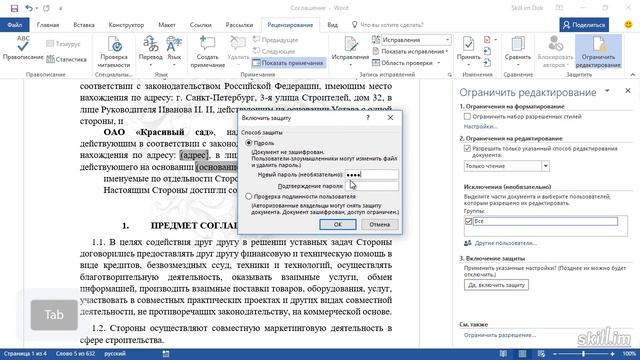This screenshot has height=360, width=640.
Task: Show document Статистика word count
Action: [x=66, y=59]
